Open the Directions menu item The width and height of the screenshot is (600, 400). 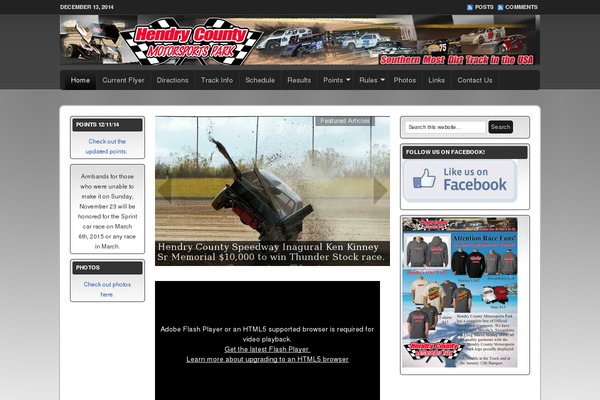pyautogui.click(x=173, y=80)
